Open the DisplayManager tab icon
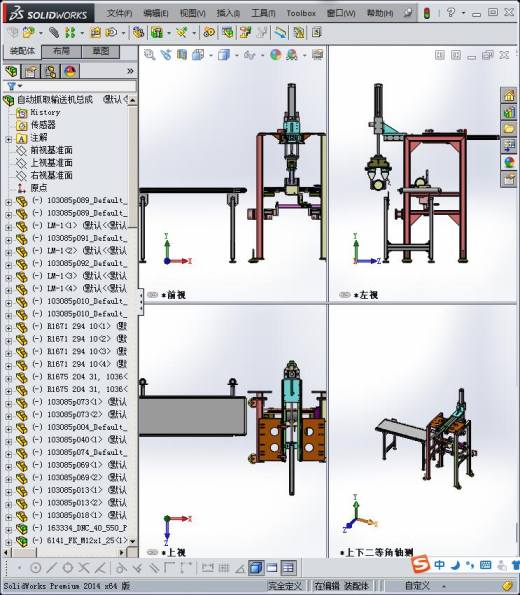Image resolution: width=520 pixels, height=595 pixels. click(70, 71)
